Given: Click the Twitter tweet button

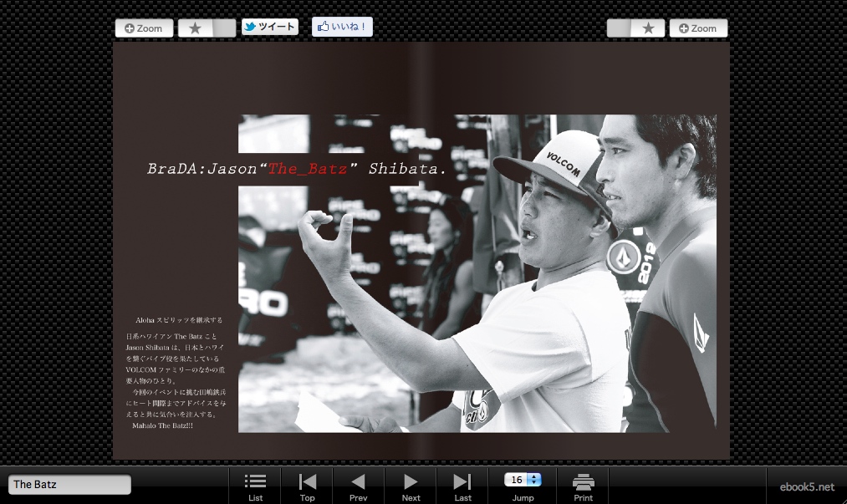Looking at the screenshot, I should click(269, 27).
